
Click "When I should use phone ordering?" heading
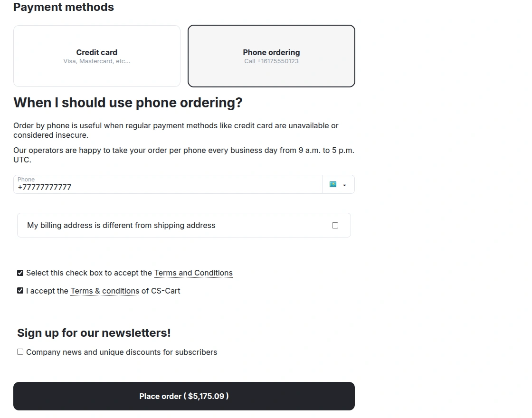pos(128,103)
